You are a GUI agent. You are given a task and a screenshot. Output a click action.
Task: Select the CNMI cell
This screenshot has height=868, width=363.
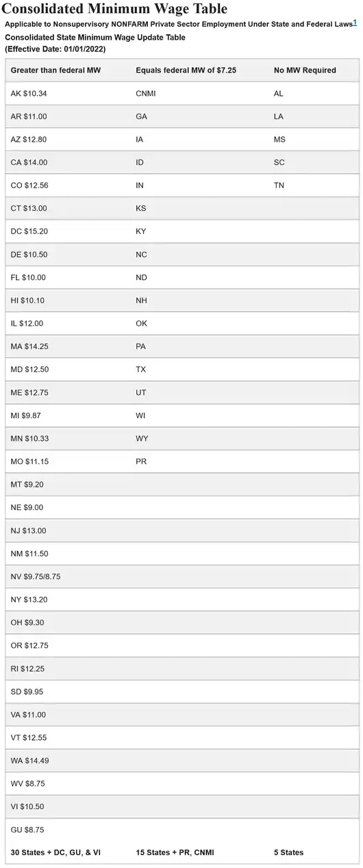[146, 94]
